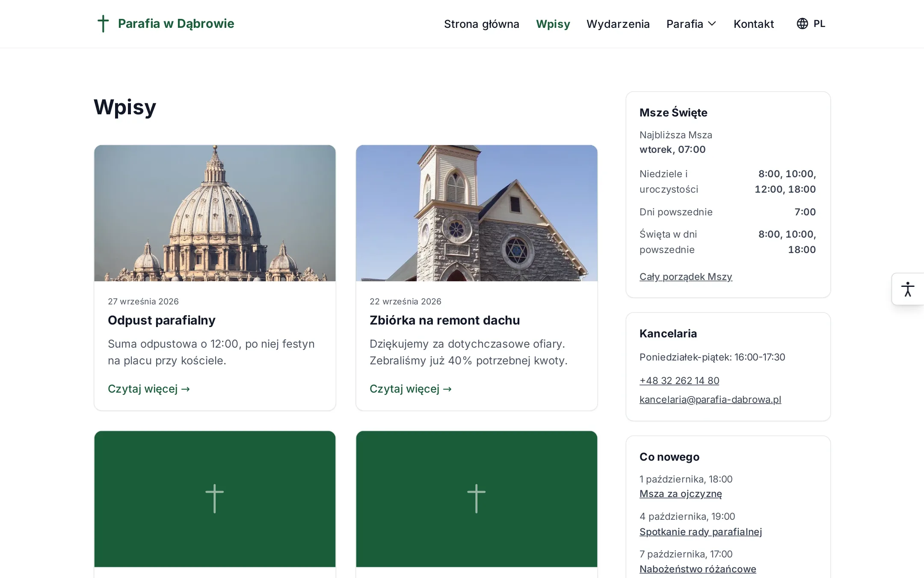This screenshot has height=578, width=924.
Task: Go to Strona główna
Action: [x=482, y=24]
